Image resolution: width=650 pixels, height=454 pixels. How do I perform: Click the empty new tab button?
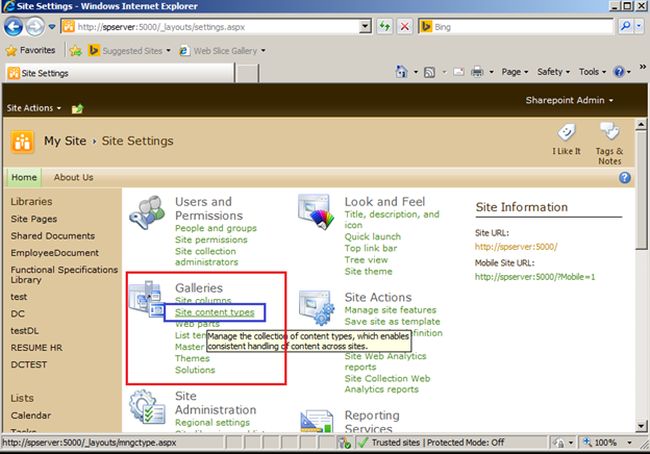click(x=248, y=73)
